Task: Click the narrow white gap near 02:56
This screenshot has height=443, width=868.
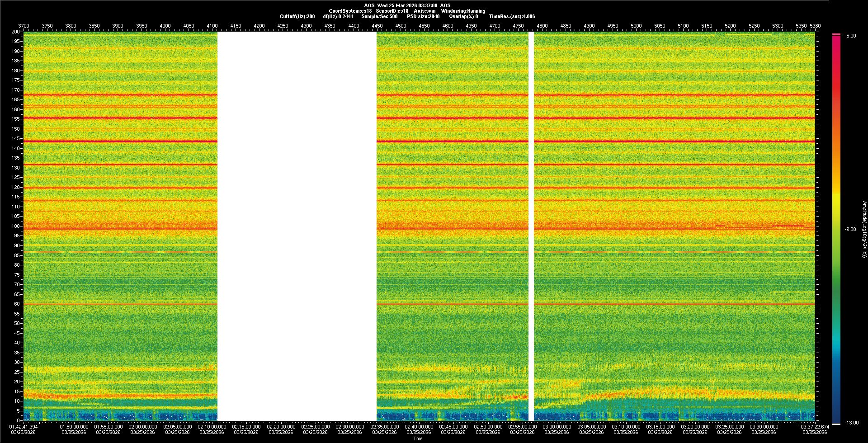Action: coord(531,226)
